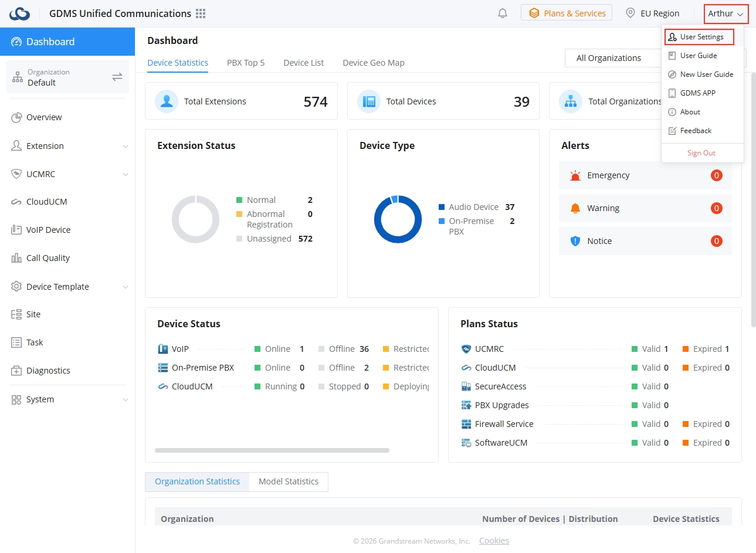Image resolution: width=756 pixels, height=553 pixels.
Task: Open the EU Region selector
Action: [x=653, y=13]
